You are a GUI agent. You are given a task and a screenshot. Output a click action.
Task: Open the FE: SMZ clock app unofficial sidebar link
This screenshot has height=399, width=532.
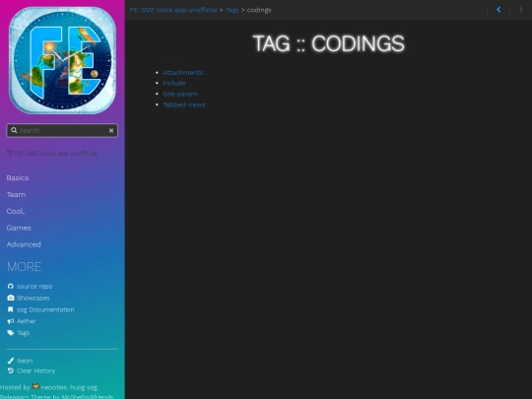coord(52,154)
